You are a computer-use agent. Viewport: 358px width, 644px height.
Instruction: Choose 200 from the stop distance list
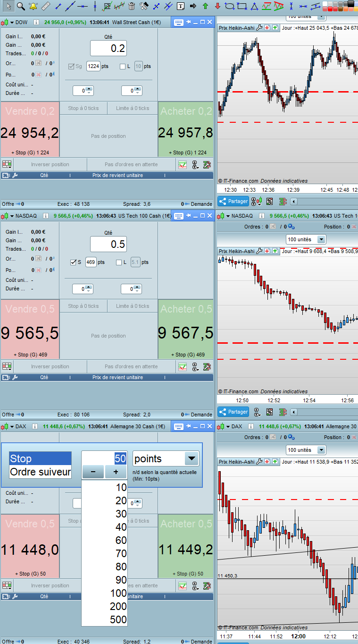coord(104,606)
